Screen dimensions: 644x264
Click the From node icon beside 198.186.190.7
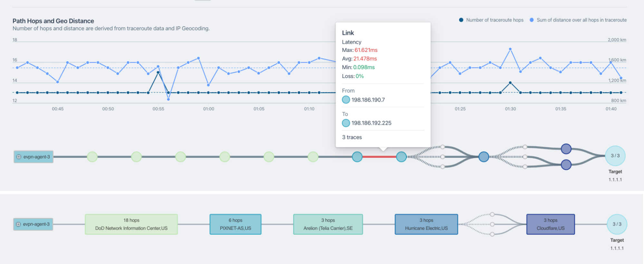[x=346, y=100]
